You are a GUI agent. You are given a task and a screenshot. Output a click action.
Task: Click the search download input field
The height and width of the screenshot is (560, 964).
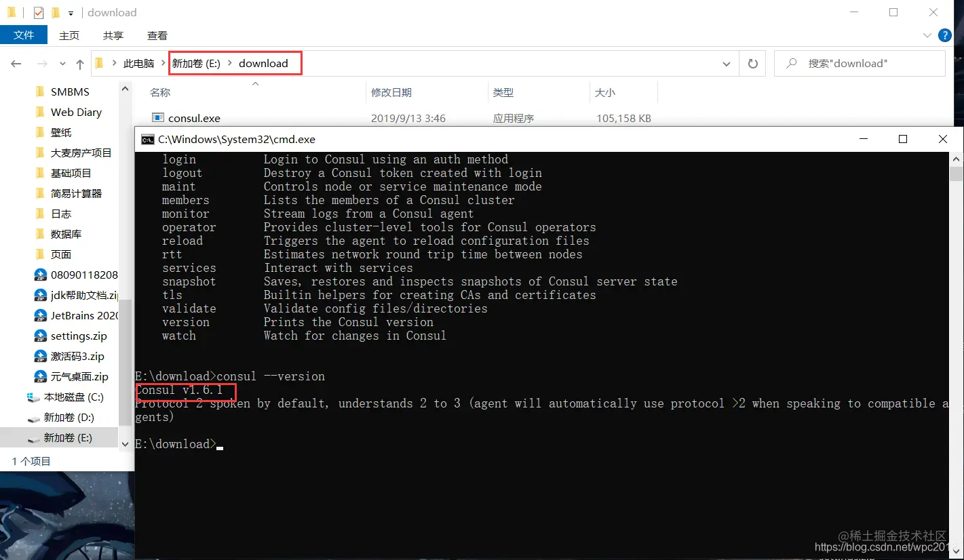pos(860,64)
